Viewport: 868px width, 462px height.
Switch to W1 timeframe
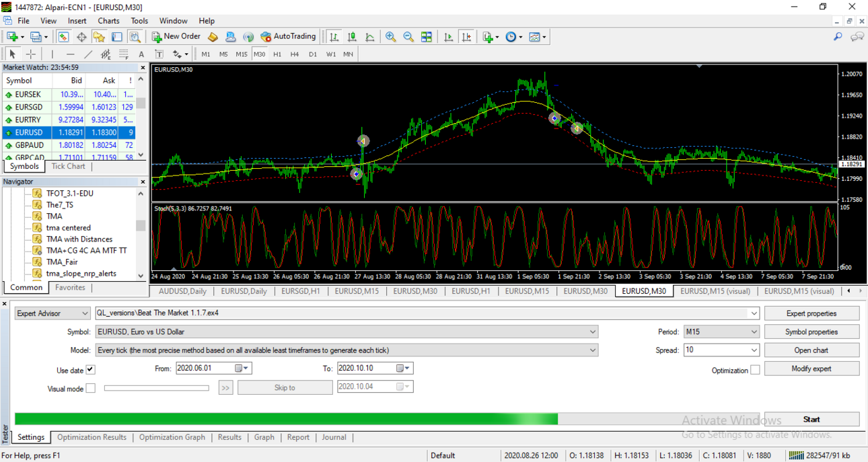click(x=331, y=54)
